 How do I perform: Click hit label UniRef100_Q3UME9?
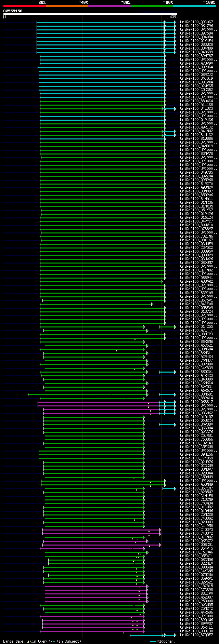pyautogui.click(x=196, y=244)
